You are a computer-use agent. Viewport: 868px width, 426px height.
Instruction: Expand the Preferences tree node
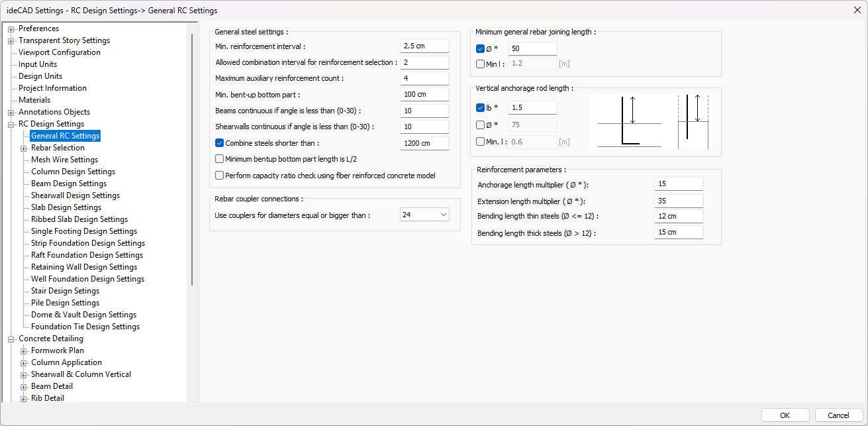11,29
